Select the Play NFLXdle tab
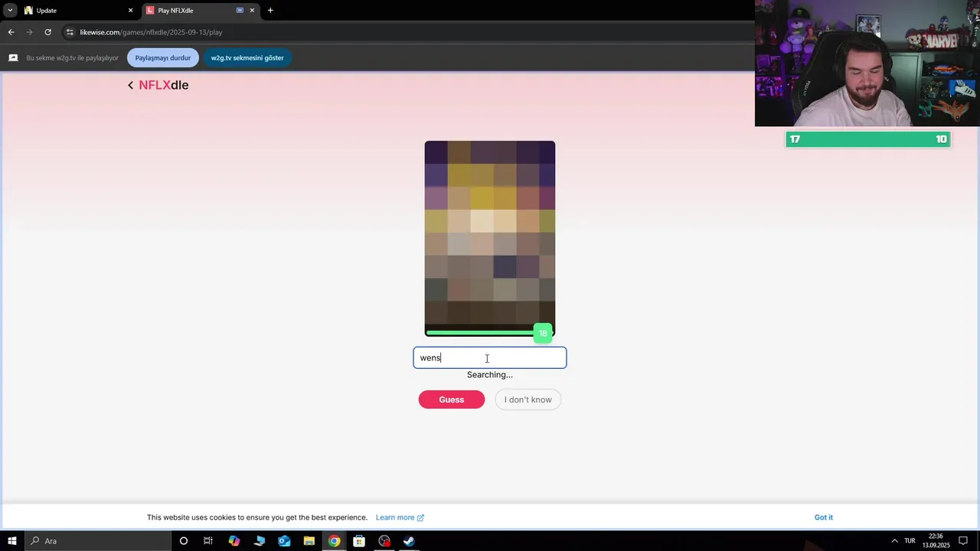 (x=201, y=11)
